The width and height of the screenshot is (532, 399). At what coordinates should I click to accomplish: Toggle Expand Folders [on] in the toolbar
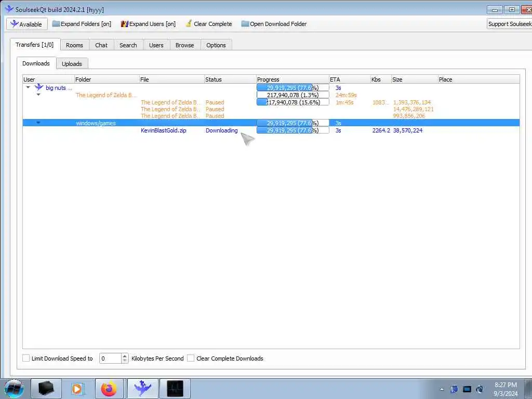pos(82,24)
